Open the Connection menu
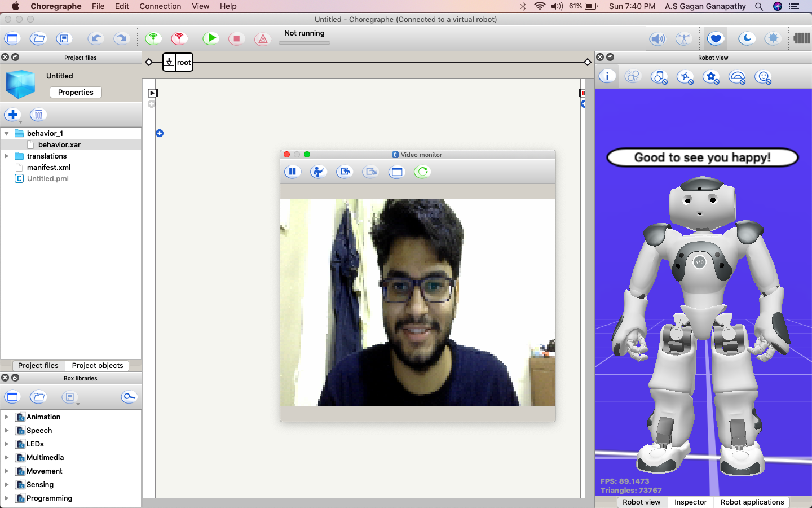 tap(160, 6)
